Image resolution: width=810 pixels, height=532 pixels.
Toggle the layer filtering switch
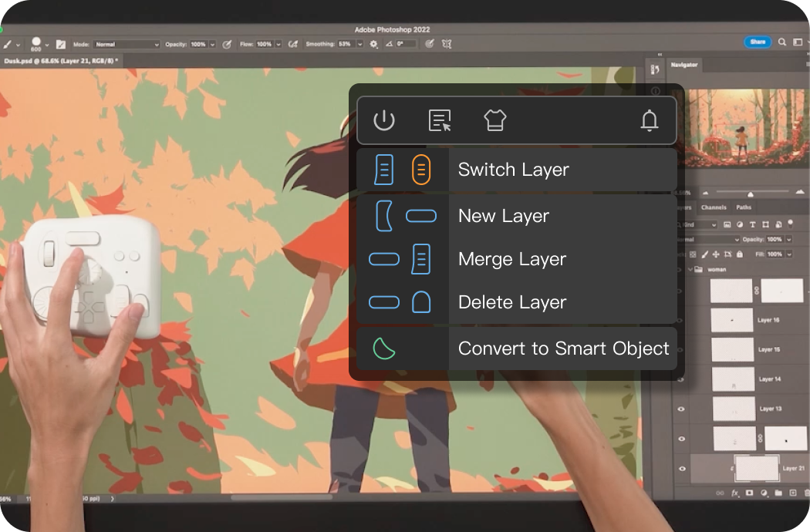point(791,223)
